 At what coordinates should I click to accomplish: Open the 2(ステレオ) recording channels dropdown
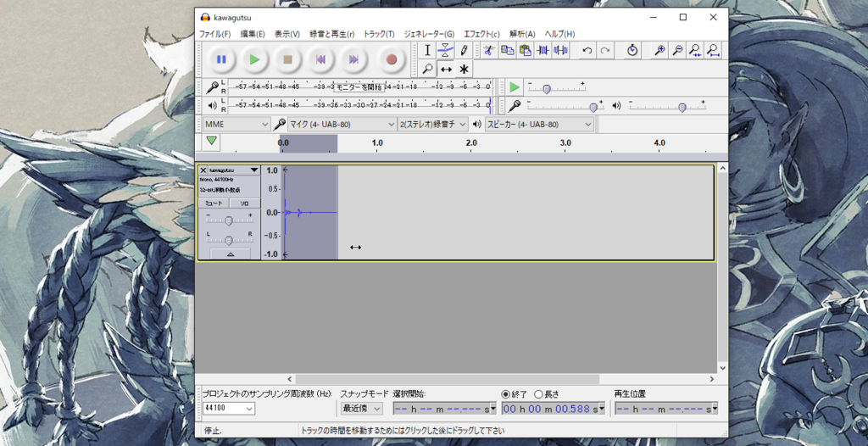pos(433,124)
